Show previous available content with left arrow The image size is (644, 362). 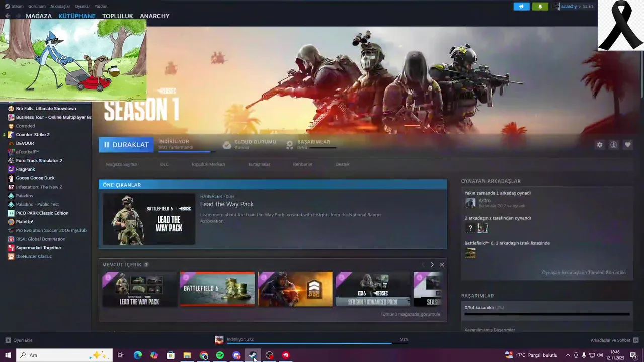pos(423,265)
